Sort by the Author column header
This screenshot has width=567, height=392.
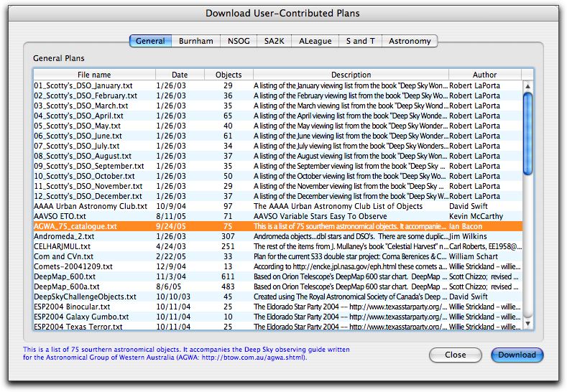[x=484, y=75]
